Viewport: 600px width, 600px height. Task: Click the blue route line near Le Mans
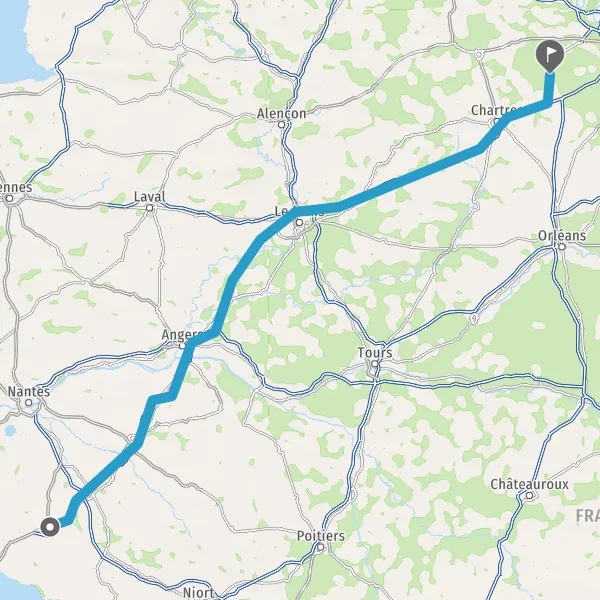coord(279,225)
